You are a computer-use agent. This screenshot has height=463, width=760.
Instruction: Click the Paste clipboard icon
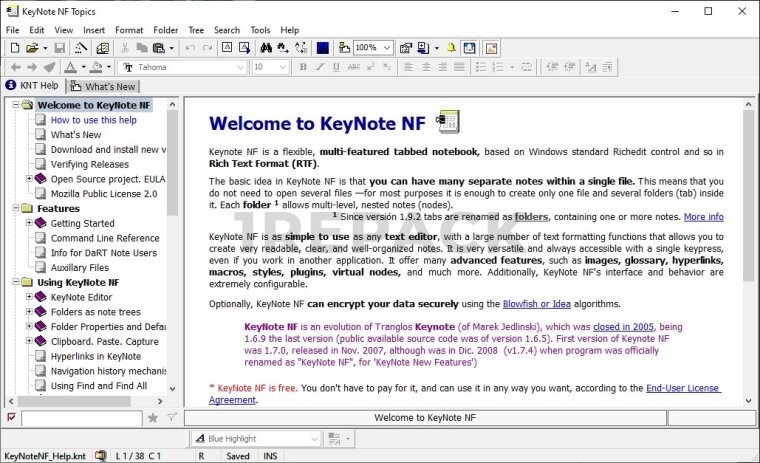point(159,48)
